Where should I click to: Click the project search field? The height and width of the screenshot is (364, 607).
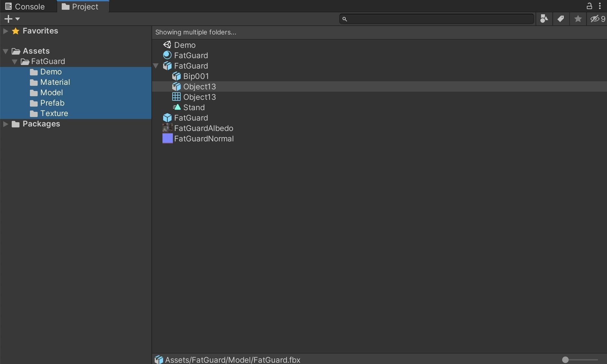pyautogui.click(x=436, y=19)
